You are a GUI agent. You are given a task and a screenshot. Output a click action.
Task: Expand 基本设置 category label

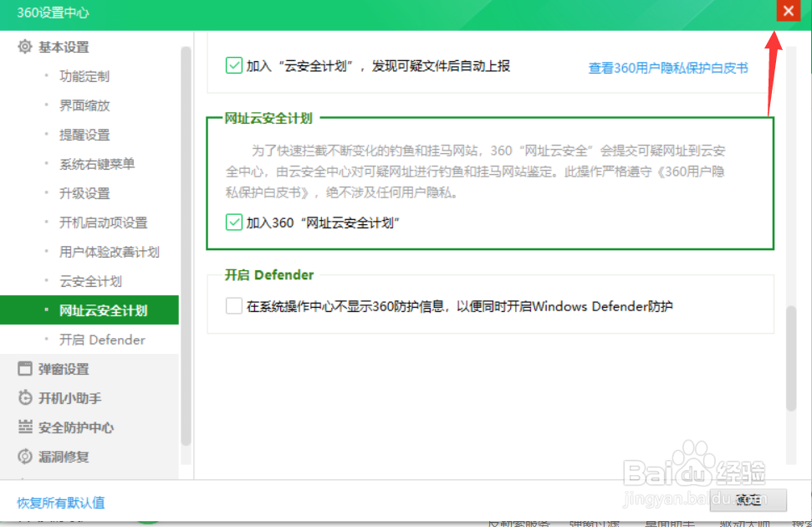64,47
